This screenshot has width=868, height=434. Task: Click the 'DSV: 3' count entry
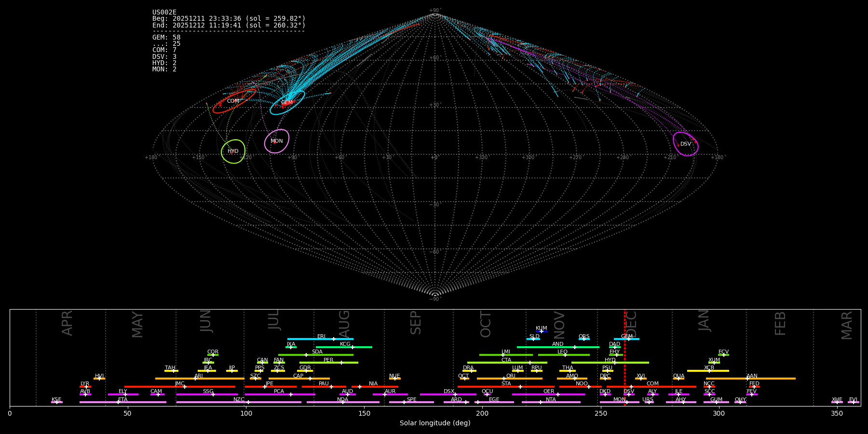164,57
